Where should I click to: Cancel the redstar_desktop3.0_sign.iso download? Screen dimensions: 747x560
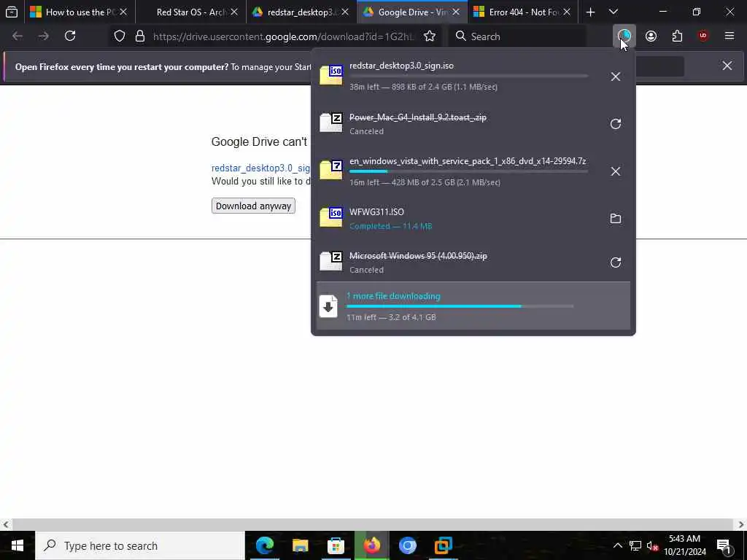click(616, 76)
